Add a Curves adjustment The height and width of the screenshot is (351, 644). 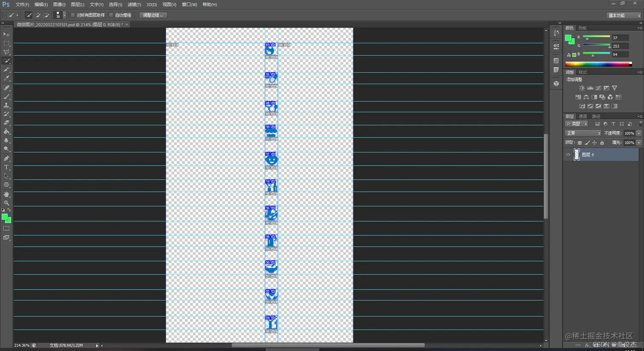point(598,88)
